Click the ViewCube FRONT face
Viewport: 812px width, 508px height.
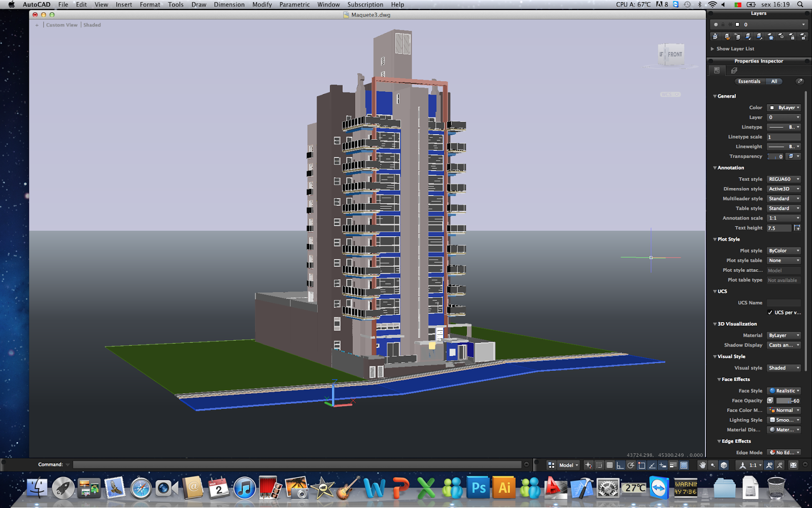[674, 54]
